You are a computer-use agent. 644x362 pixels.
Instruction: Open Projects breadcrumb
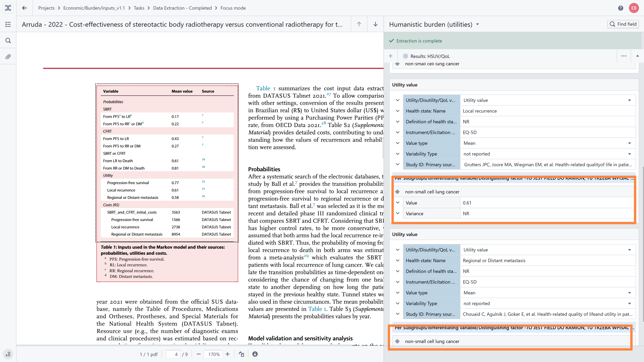click(46, 8)
